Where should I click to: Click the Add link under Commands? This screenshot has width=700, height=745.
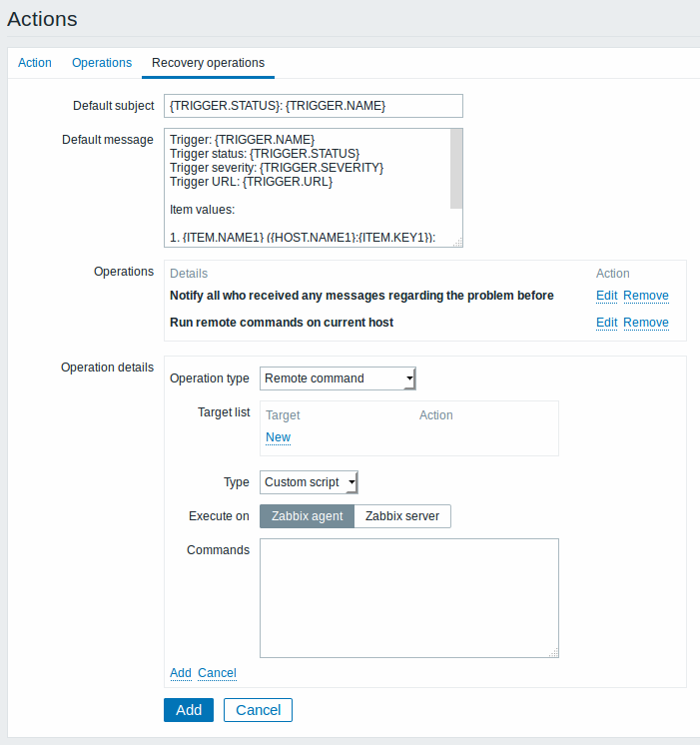coord(181,673)
